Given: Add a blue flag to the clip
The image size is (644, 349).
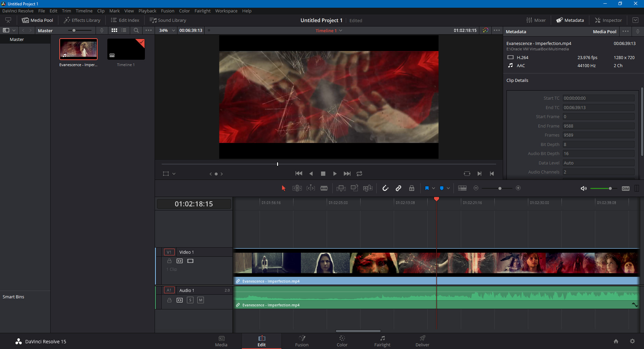Looking at the screenshot, I should [x=427, y=188].
